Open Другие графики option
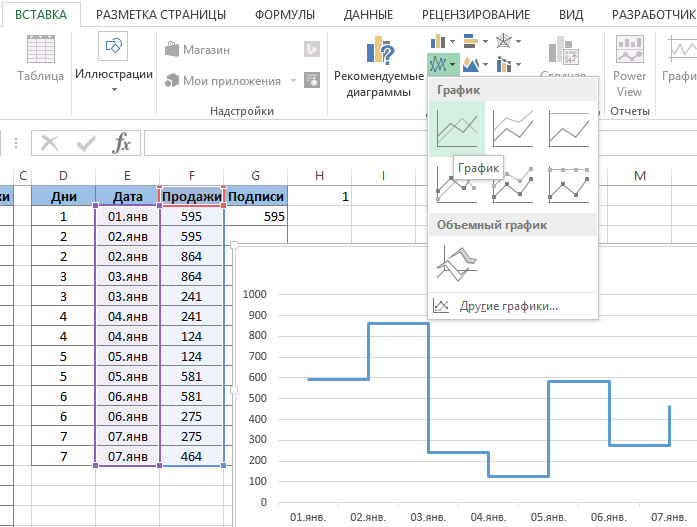This screenshot has width=697, height=527. click(x=508, y=306)
